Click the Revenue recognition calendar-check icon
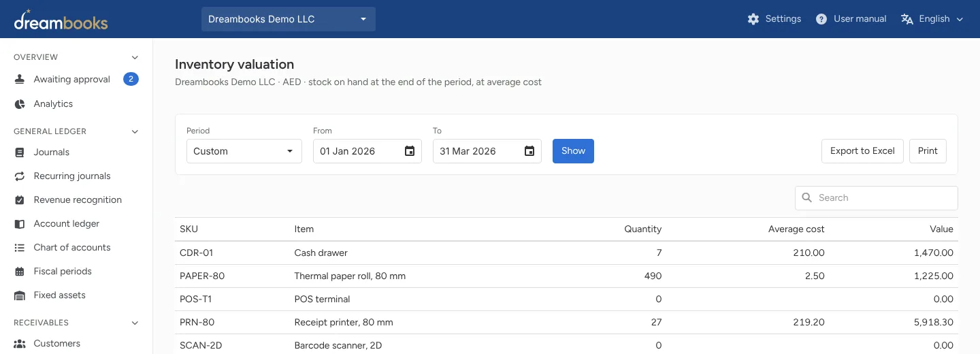 pyautogui.click(x=20, y=200)
